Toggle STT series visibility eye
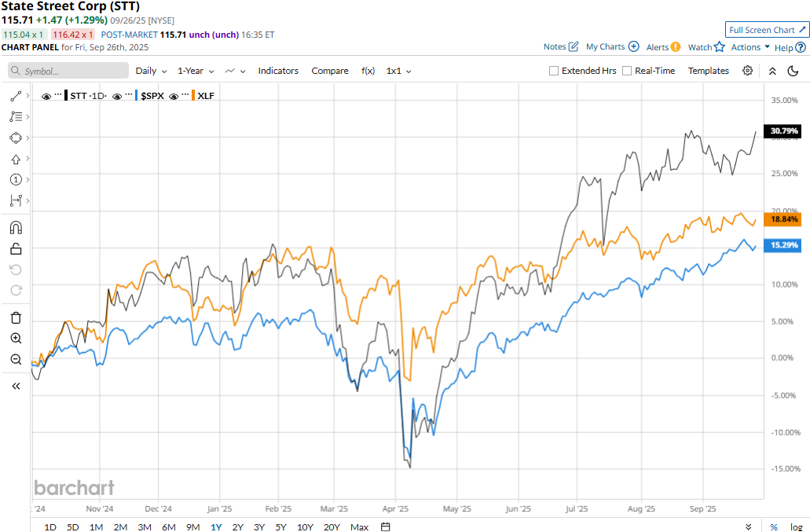Image resolution: width=810 pixels, height=532 pixels. point(46,96)
